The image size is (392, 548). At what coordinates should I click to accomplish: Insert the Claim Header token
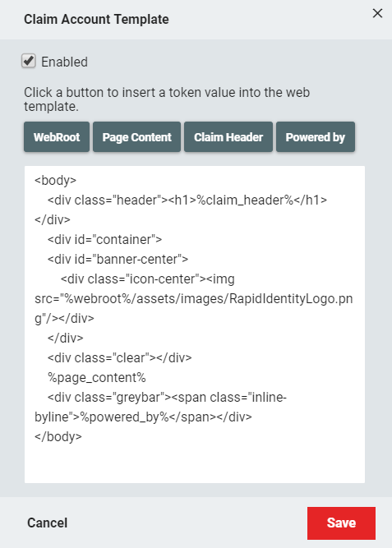coord(228,137)
